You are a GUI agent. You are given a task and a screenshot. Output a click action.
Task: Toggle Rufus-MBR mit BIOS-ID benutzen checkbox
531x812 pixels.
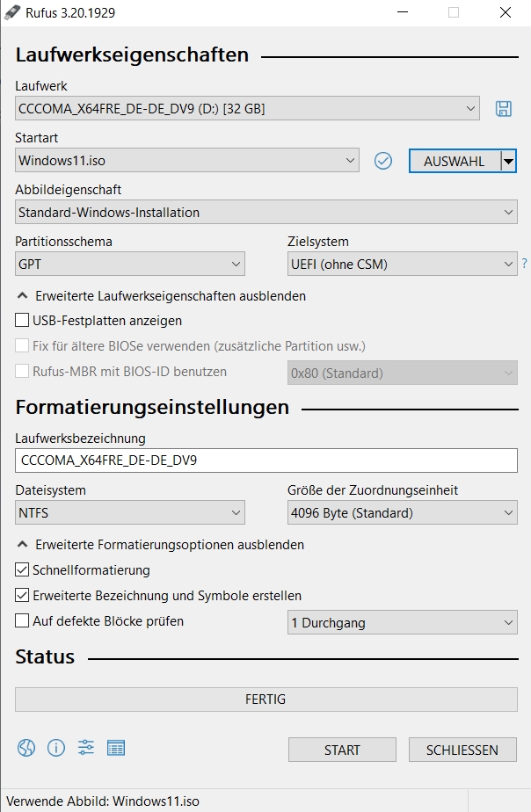point(22,371)
